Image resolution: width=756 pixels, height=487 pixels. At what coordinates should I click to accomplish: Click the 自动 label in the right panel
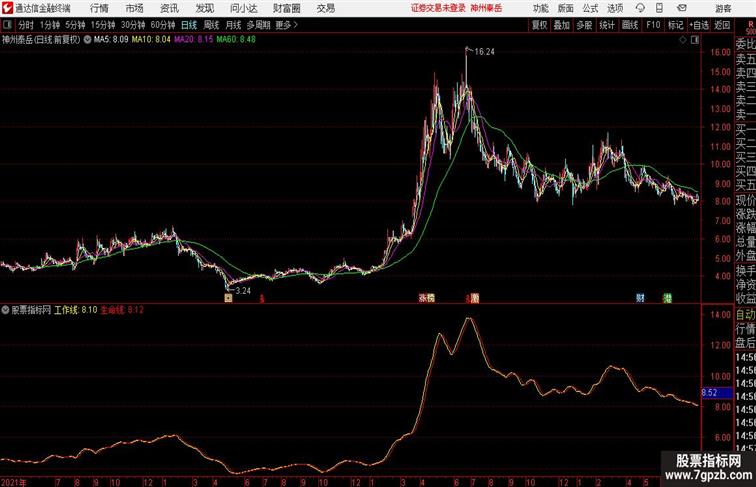pos(745,315)
